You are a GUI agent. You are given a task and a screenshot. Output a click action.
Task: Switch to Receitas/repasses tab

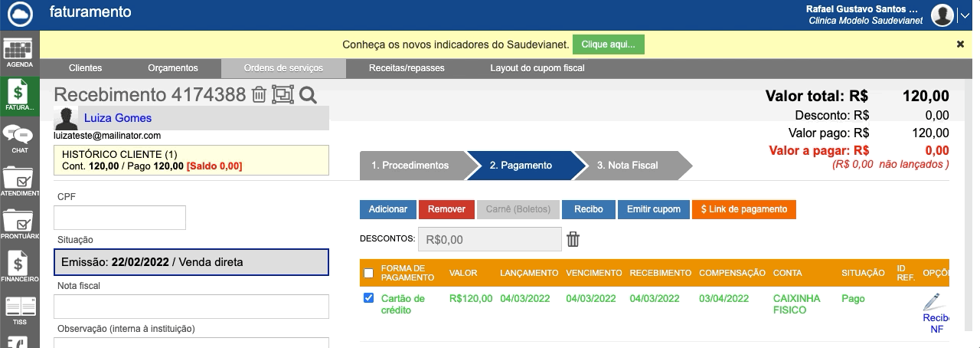click(x=407, y=68)
